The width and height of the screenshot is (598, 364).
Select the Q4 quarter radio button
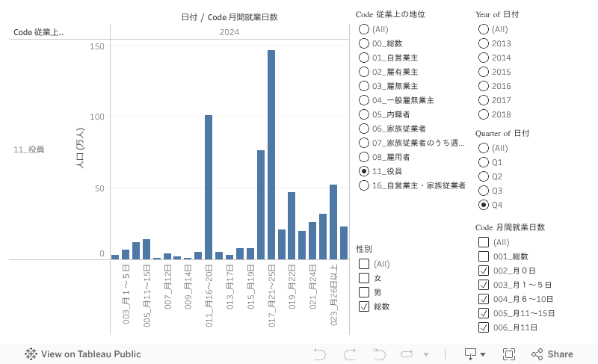[483, 205]
